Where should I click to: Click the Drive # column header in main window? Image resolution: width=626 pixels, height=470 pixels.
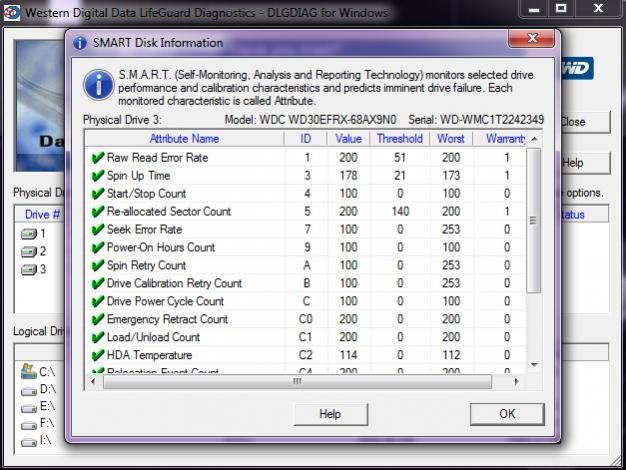tap(42, 215)
